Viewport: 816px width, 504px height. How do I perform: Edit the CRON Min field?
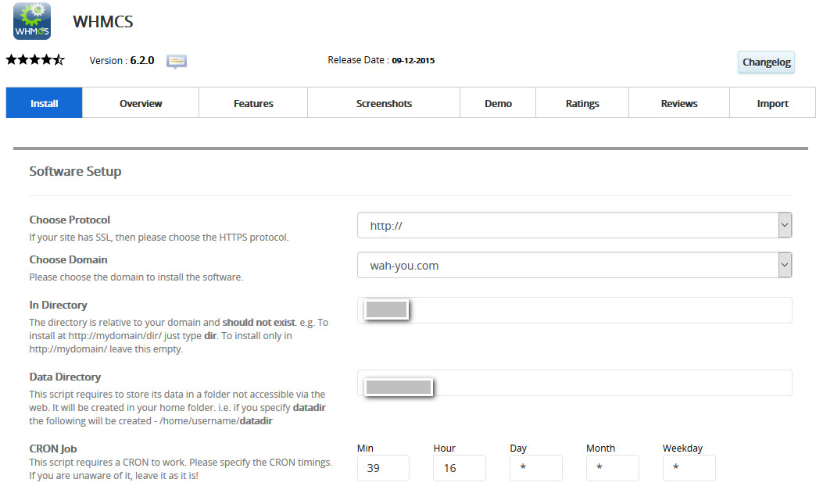point(383,468)
